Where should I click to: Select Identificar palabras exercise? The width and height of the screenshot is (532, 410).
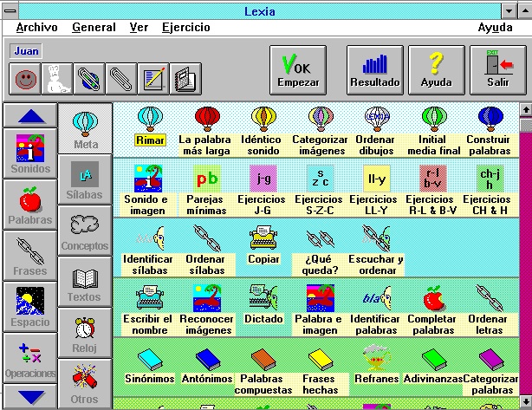point(375,310)
